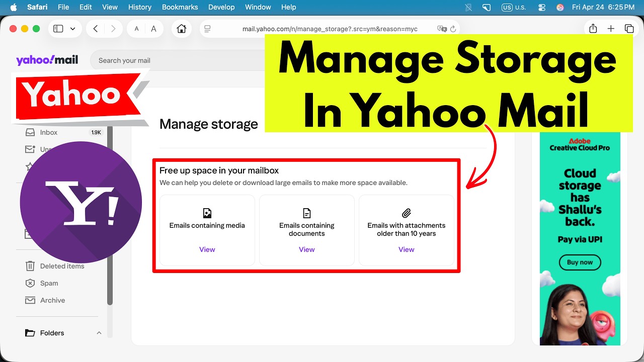Click the documents file icon
Viewport: 644px width, 362px height.
[x=307, y=213]
